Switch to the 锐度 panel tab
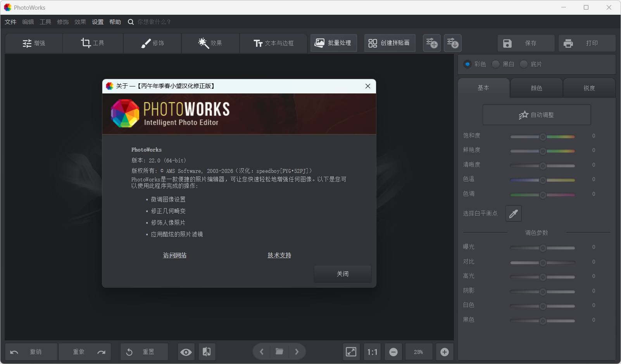The image size is (621, 364). click(x=589, y=88)
